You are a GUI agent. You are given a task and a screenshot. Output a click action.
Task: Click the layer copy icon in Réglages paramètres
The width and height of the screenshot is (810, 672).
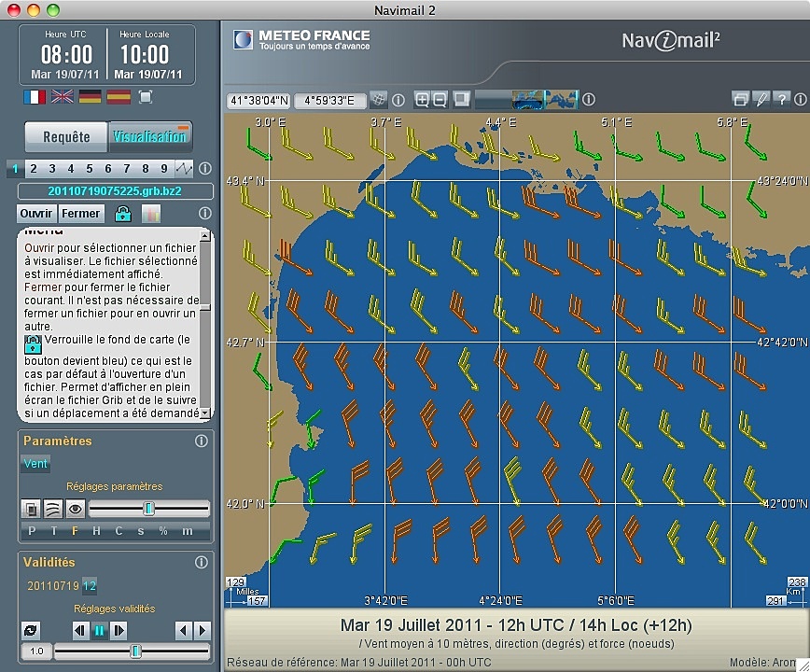coord(31,509)
